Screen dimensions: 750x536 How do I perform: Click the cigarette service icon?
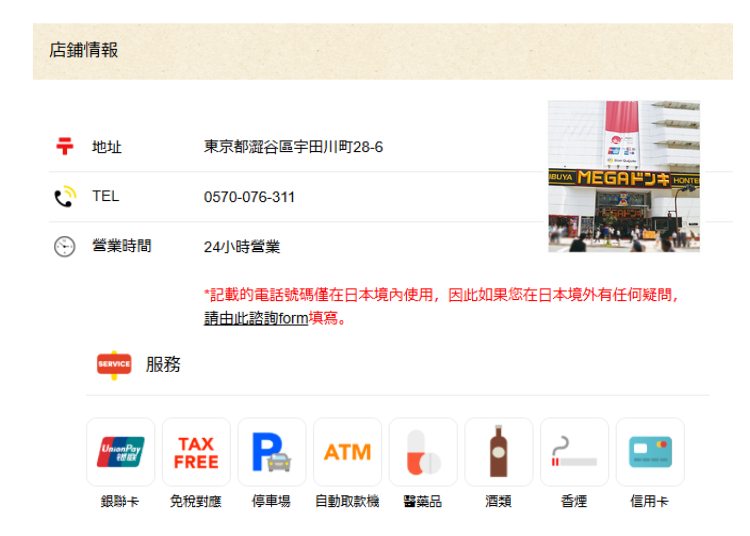(x=574, y=452)
